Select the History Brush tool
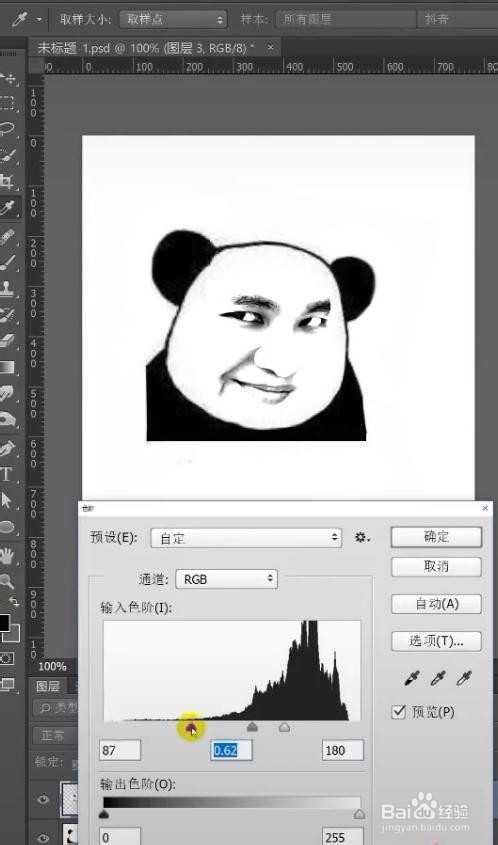The height and width of the screenshot is (845, 498). 8,314
